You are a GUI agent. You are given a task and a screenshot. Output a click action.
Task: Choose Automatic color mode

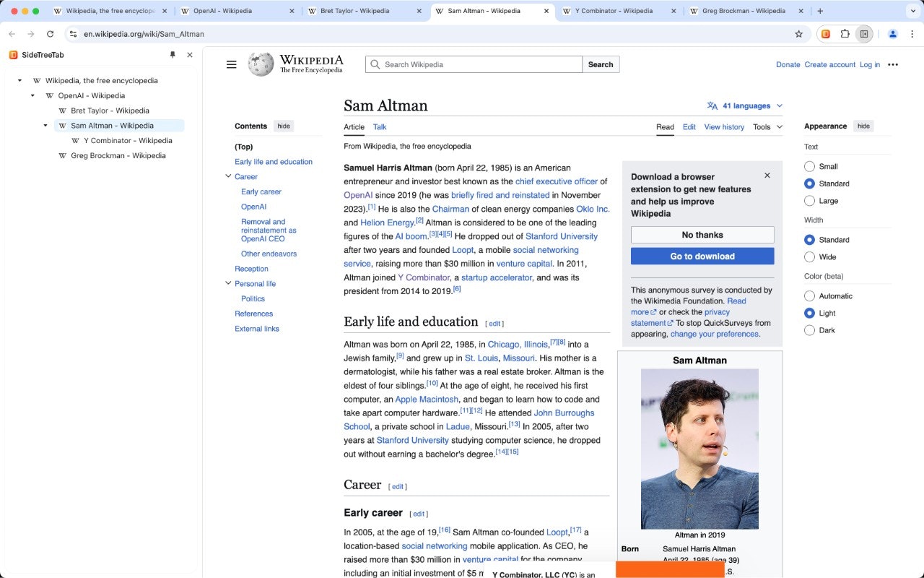[809, 296]
